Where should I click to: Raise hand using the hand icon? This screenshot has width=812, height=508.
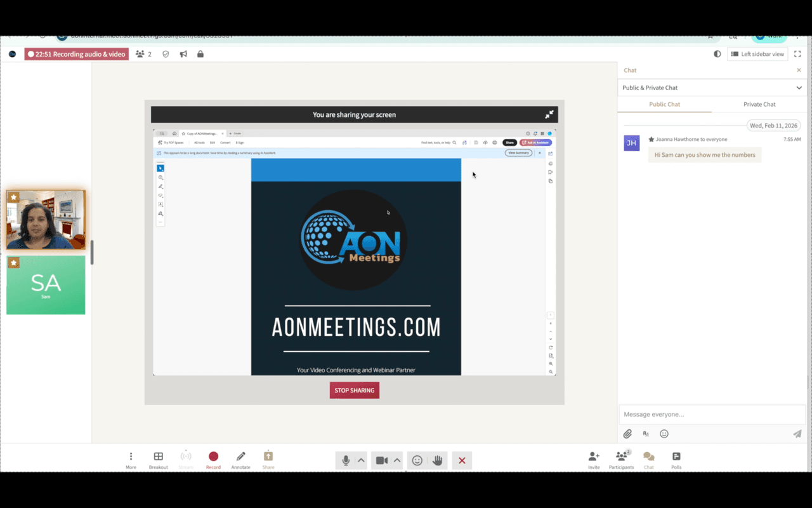(437, 460)
